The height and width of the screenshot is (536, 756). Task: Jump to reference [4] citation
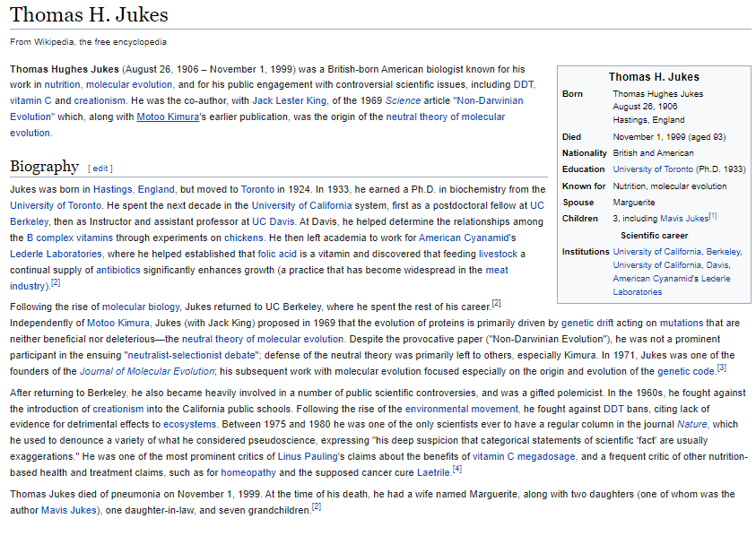457,470
